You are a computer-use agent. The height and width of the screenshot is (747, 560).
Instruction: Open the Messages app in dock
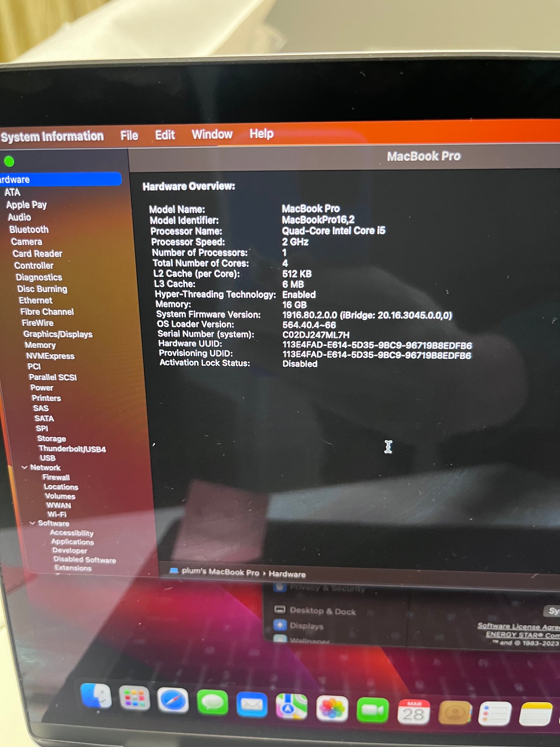(x=212, y=702)
